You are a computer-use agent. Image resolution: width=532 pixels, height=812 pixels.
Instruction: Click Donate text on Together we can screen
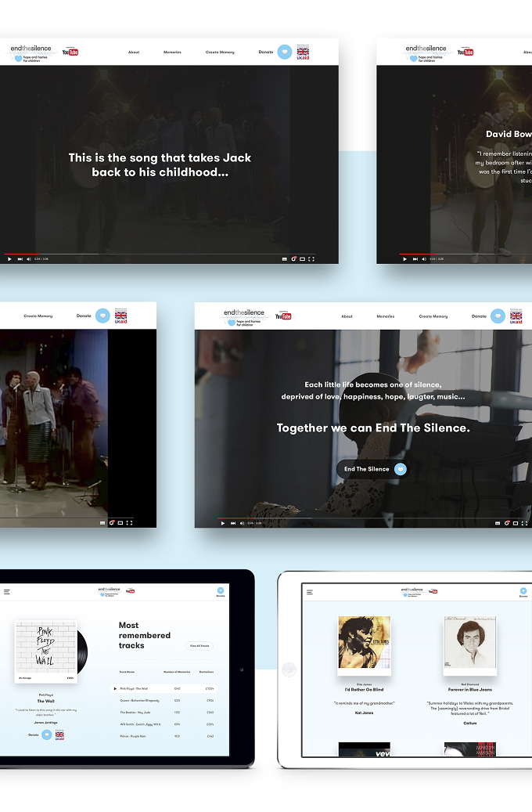click(479, 316)
